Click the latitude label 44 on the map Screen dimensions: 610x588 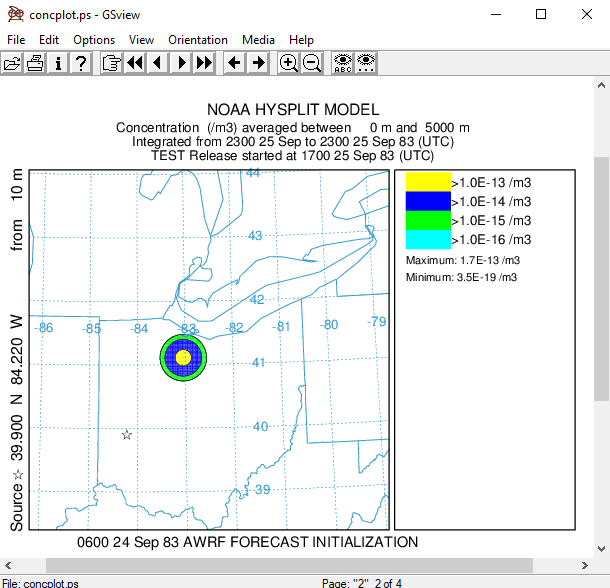coord(253,172)
